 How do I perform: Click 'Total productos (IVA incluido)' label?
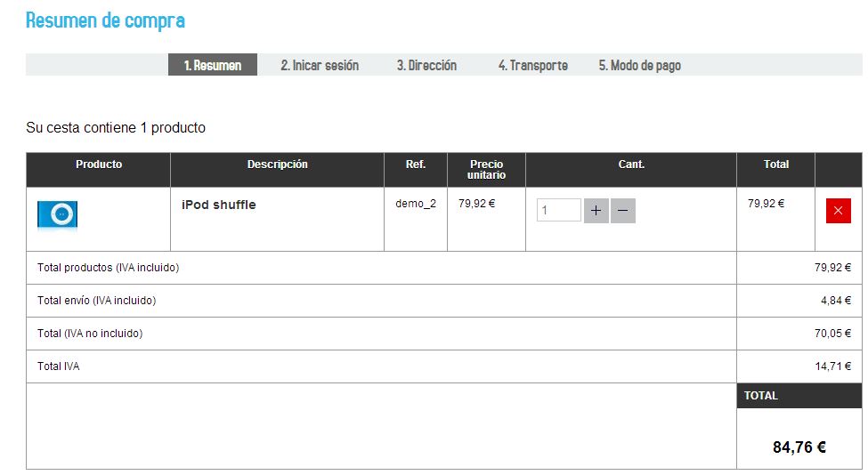tap(108, 268)
